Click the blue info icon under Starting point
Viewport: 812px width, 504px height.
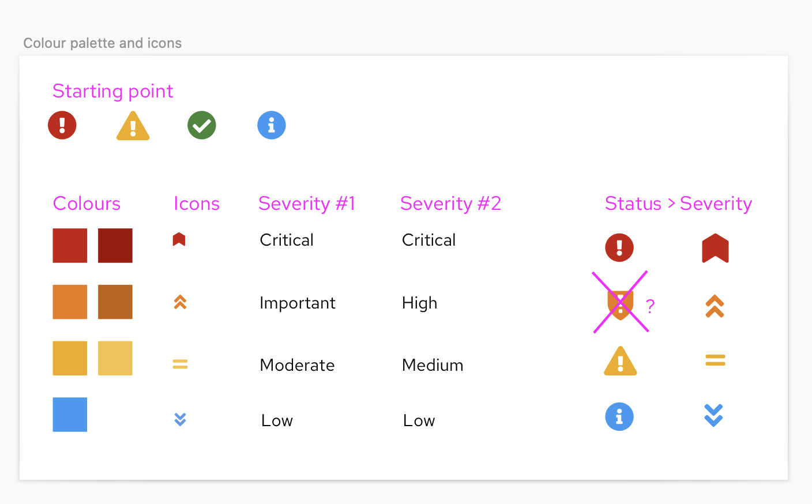point(272,125)
